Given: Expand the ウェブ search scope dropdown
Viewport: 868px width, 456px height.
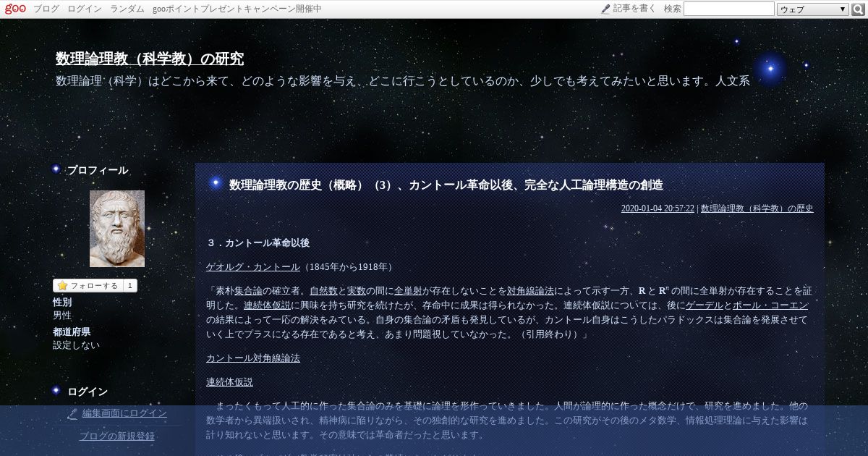Looking at the screenshot, I should 813,9.
